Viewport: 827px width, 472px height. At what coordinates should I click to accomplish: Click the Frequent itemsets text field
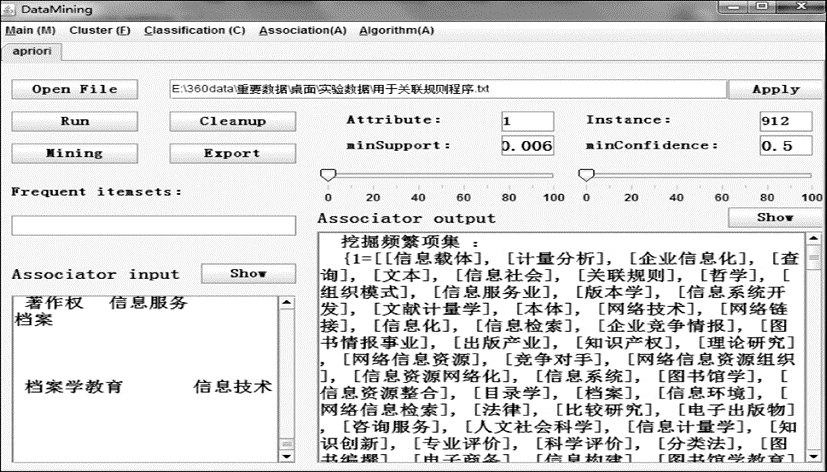point(153,226)
